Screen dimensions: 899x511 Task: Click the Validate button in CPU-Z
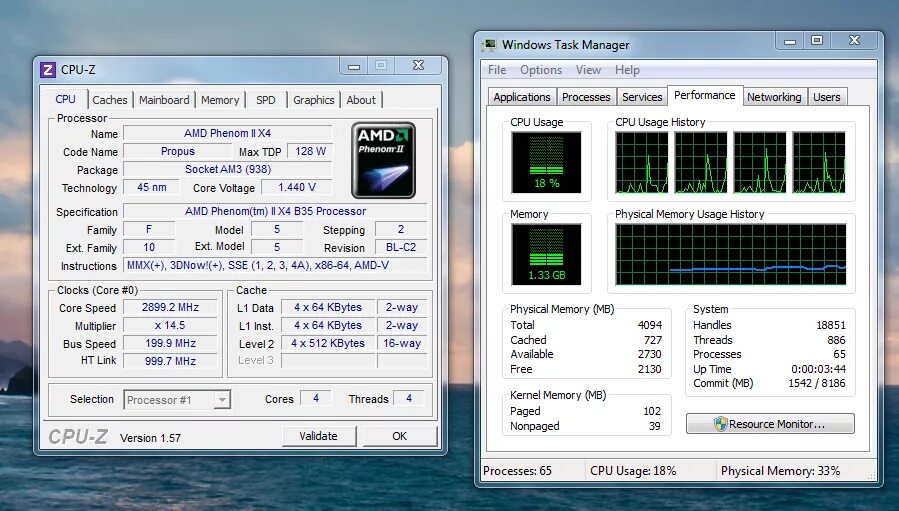318,436
